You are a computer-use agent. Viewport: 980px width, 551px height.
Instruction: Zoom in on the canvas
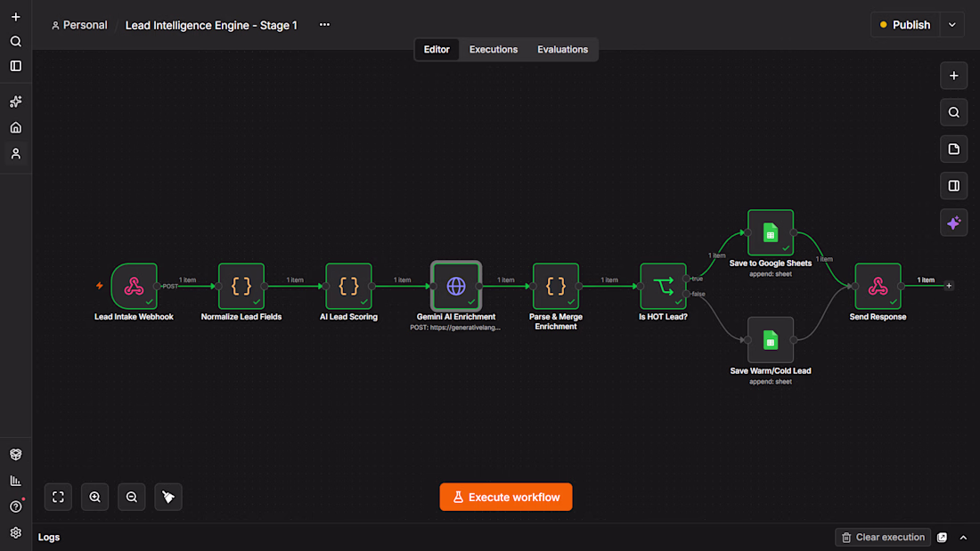tap(95, 498)
